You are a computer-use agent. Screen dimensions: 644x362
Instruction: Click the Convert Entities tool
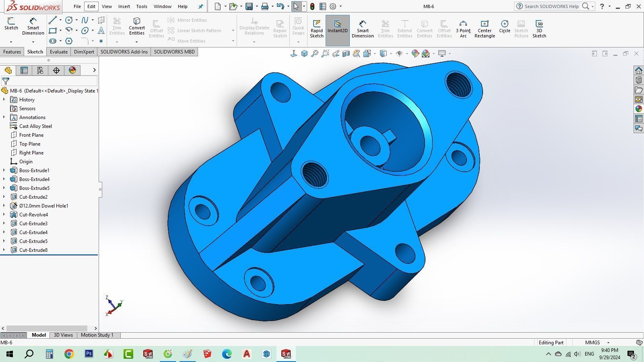click(x=137, y=27)
